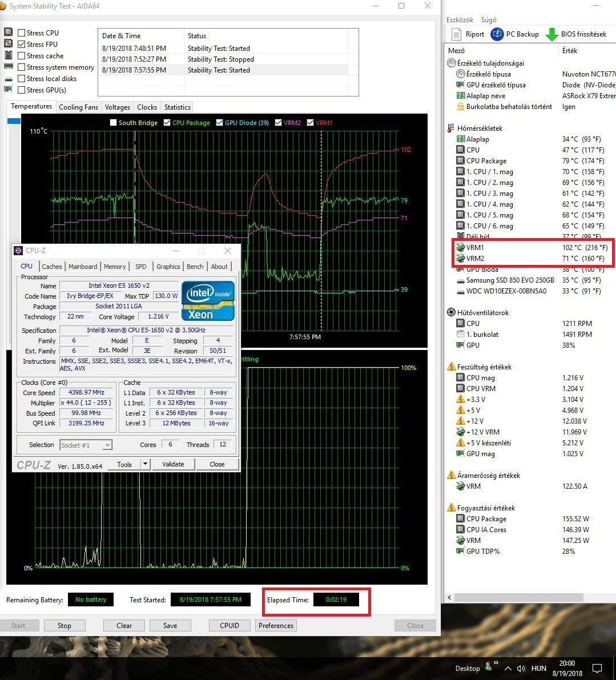Image resolution: width=616 pixels, height=680 pixels.
Task: Click the Intel Xeon logo in CPU-Z
Action: coord(208,300)
